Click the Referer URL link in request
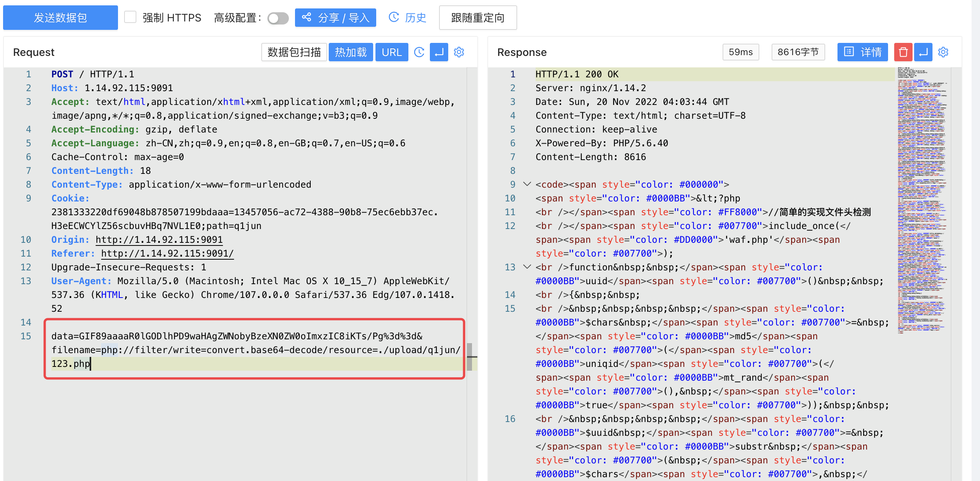The image size is (980, 481). 167,254
